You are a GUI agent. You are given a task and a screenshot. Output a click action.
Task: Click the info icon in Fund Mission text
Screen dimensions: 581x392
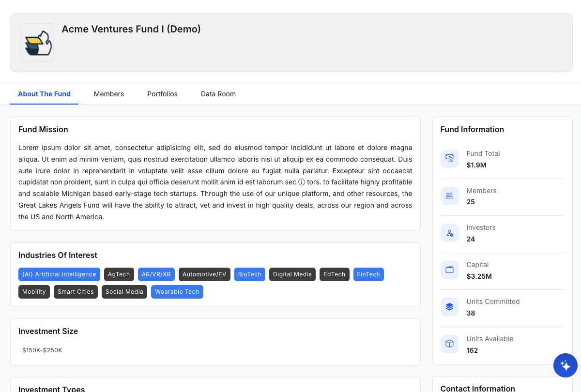pyautogui.click(x=302, y=182)
